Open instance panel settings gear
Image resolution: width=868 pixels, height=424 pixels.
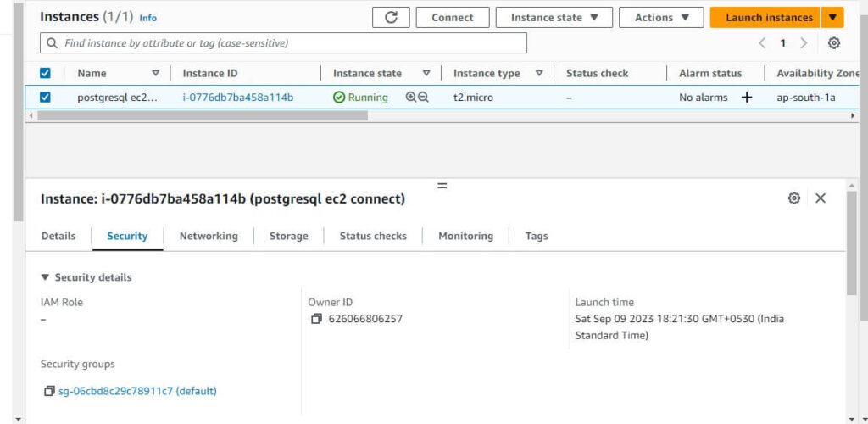[x=793, y=198]
